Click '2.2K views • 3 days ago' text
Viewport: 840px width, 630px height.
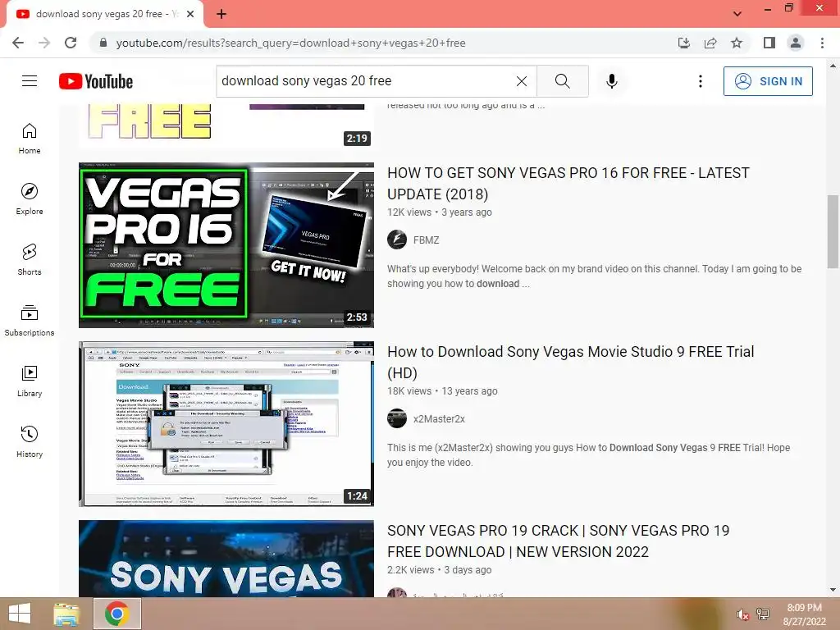tap(440, 570)
